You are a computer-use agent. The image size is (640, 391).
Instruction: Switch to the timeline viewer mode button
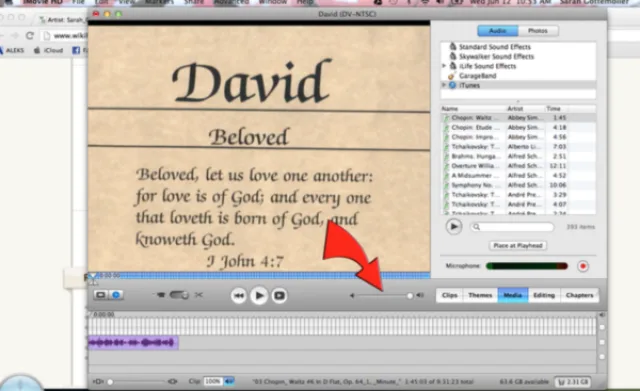click(x=116, y=295)
